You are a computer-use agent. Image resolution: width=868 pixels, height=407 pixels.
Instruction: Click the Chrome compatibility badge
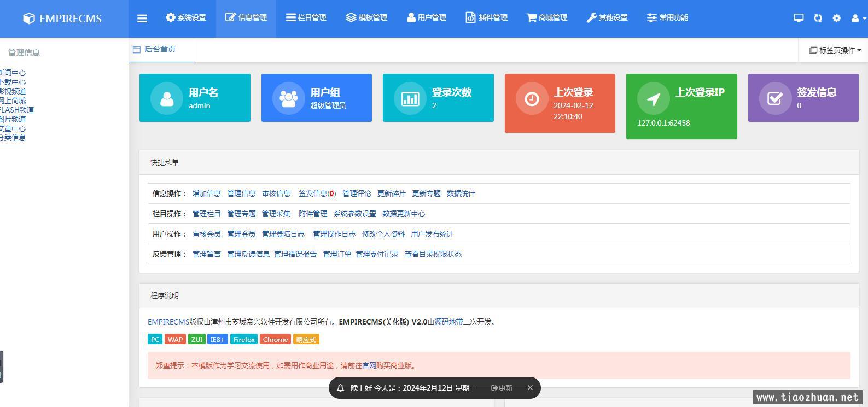pos(275,339)
